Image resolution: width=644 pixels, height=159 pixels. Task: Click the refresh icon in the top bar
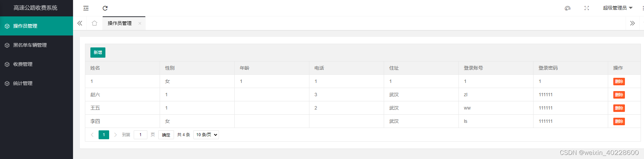[105, 8]
